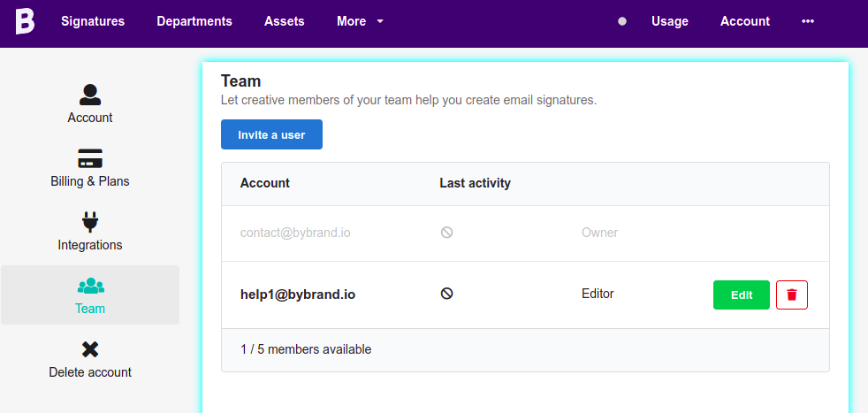The image size is (868, 413).
Task: Click the Last activity column header
Action: 475,183
